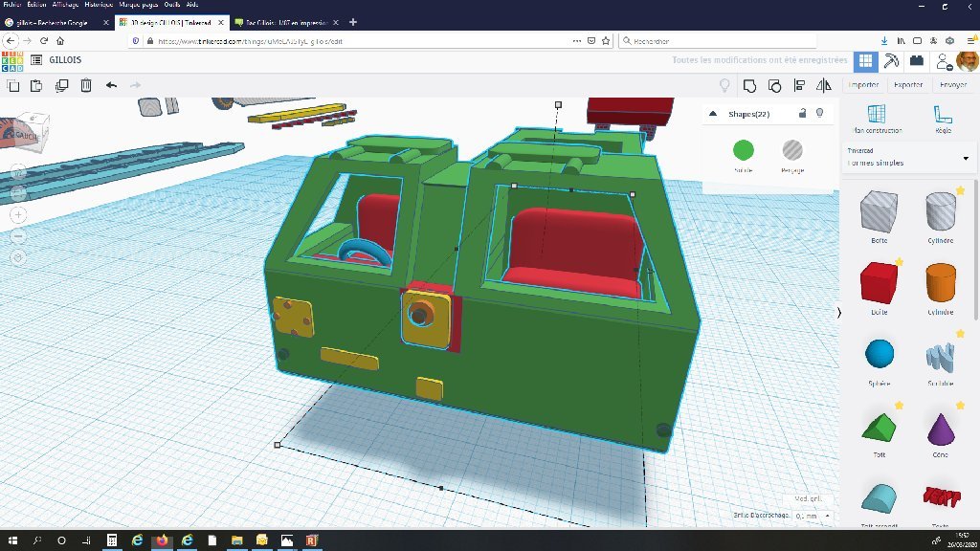
Task: Switch to the Bac Gillois 1/87 tab
Action: pos(286,23)
